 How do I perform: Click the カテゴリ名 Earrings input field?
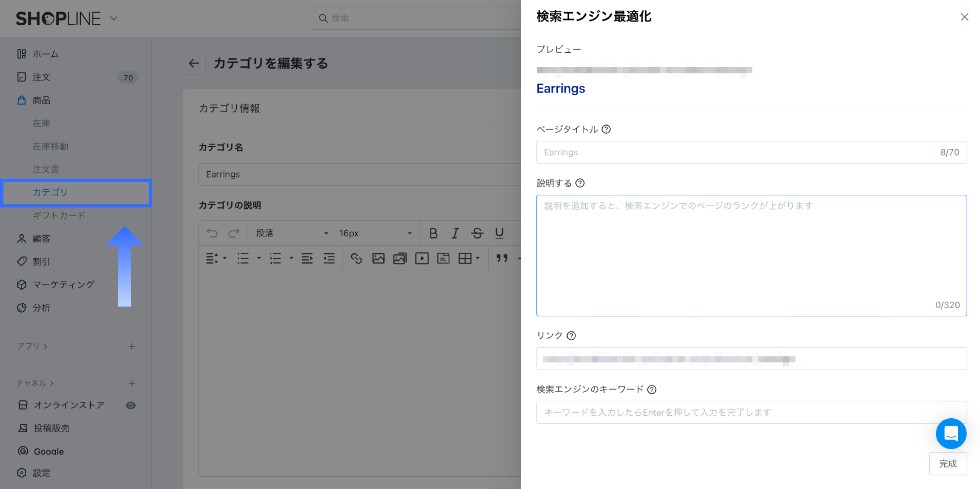click(x=359, y=174)
